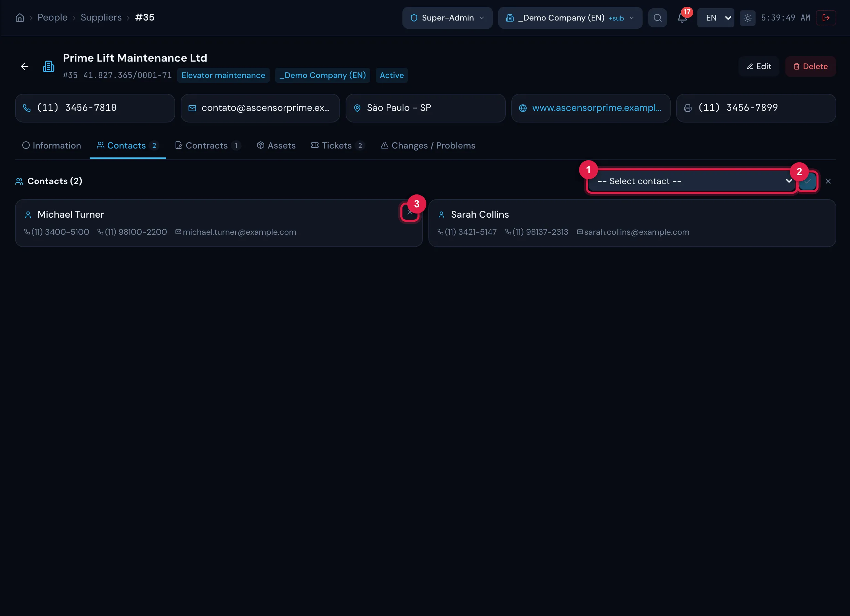Click supplier building icon near title
Image resolution: width=850 pixels, height=616 pixels.
[48, 66]
